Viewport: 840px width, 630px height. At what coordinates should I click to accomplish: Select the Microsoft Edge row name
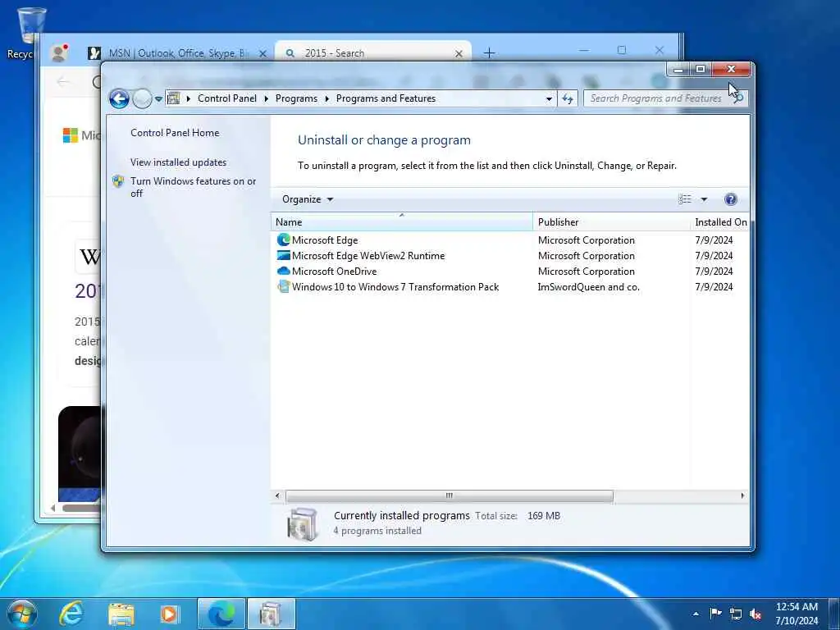pos(325,240)
